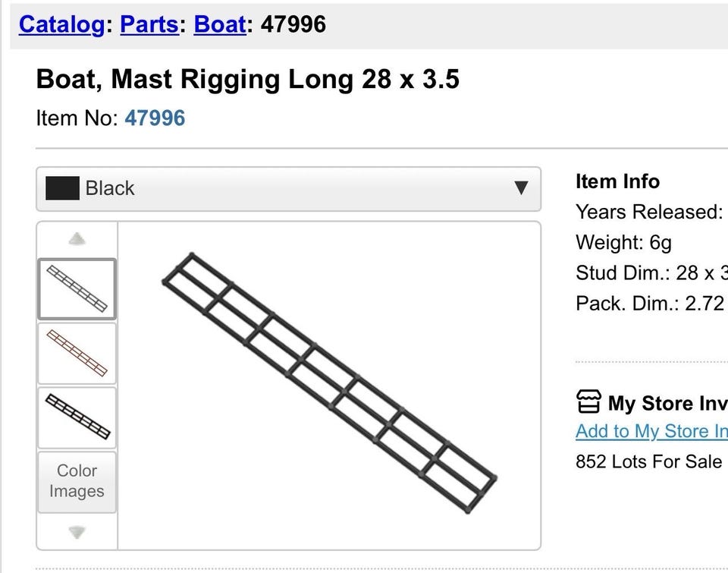Select the light gray rigging thumbnail
Screen dimensions: 728x573
pos(77,288)
